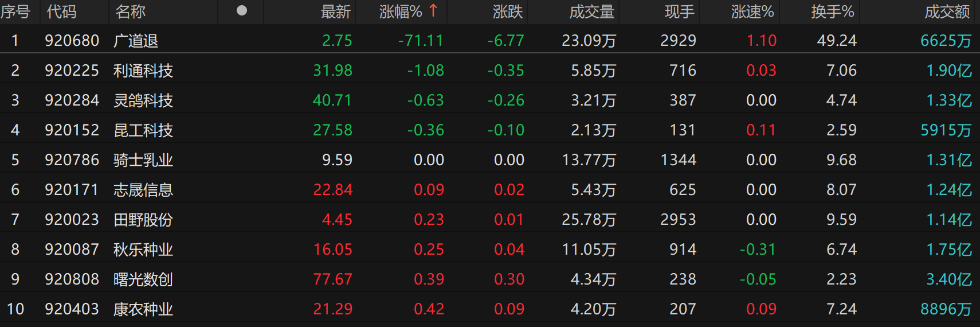Sort by 涨速% column header
The image size is (980, 327).
tap(752, 11)
